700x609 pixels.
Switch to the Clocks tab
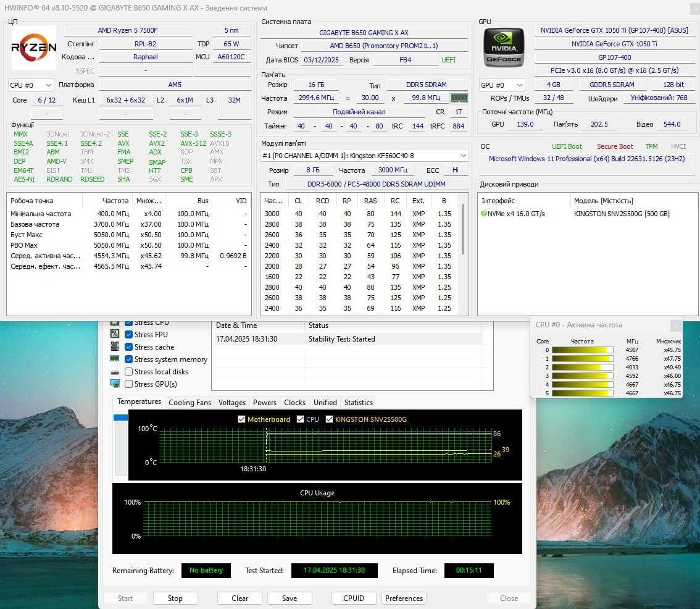294,403
